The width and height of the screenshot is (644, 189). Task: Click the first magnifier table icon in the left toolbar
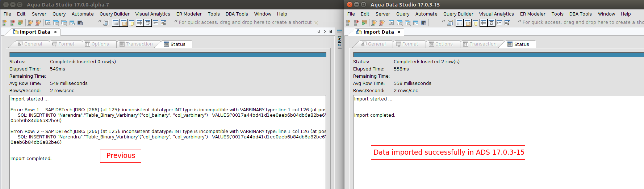pos(48,23)
